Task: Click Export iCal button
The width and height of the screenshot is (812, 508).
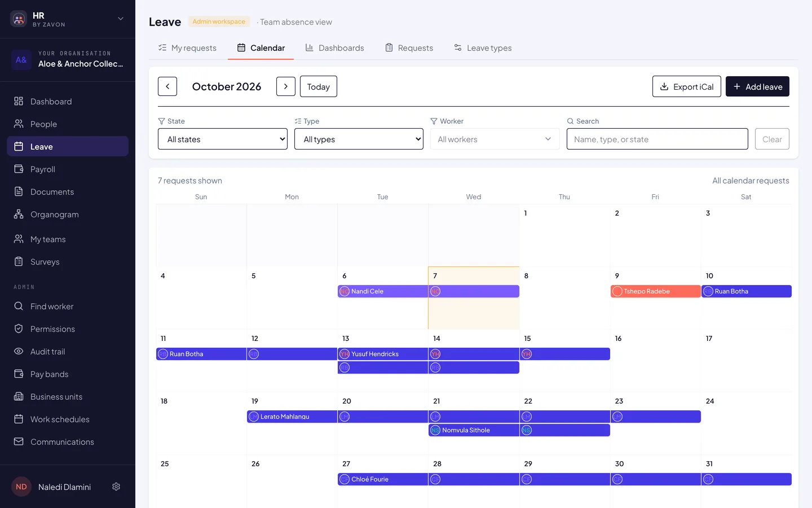Action: [687, 86]
